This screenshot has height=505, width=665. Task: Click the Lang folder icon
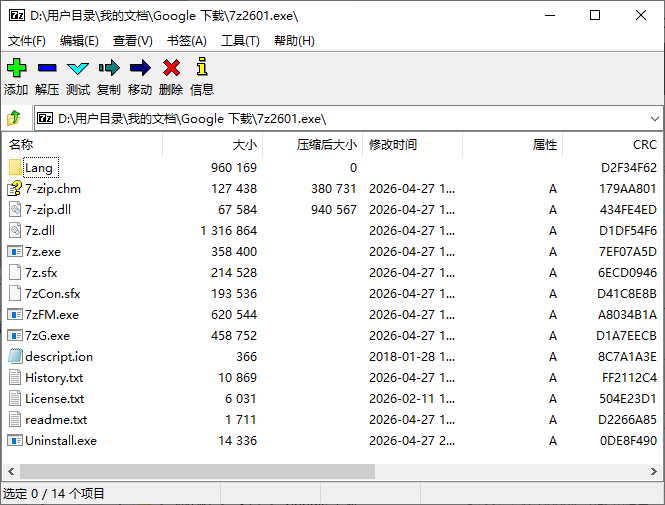[x=15, y=167]
